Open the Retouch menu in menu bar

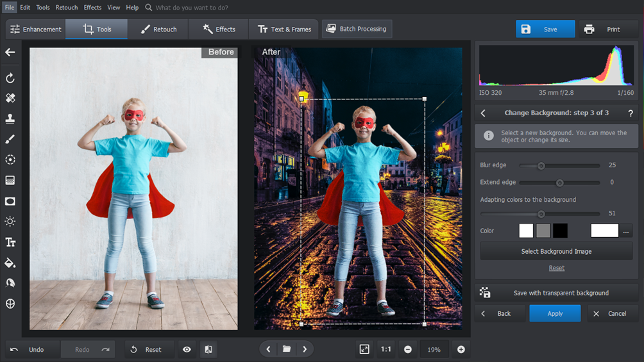coord(67,8)
